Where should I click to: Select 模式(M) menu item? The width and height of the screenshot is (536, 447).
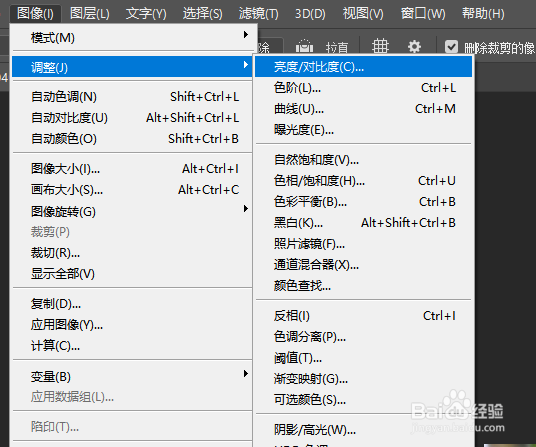[x=132, y=38]
